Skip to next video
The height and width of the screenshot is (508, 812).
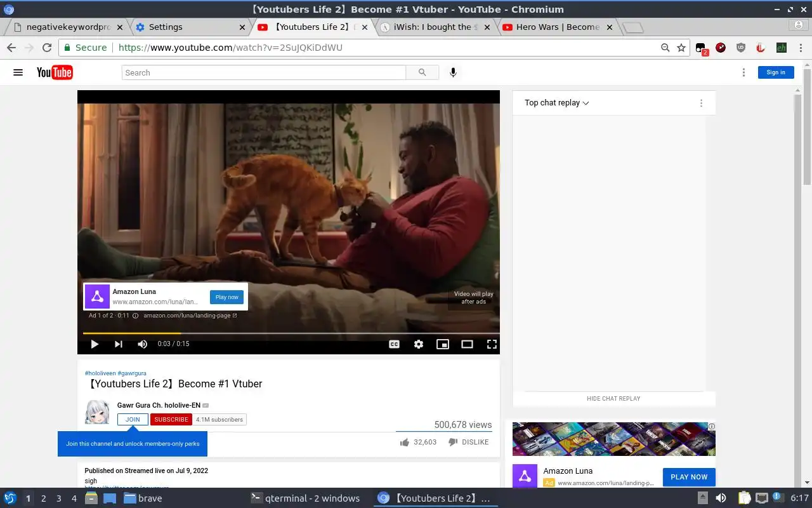(119, 344)
